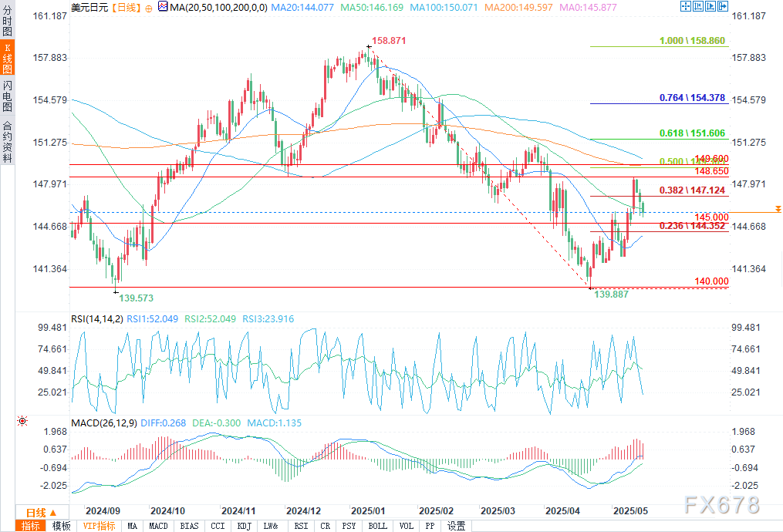The height and width of the screenshot is (532, 783).
Task: Apply the BOLL indicator
Action: (x=377, y=526)
